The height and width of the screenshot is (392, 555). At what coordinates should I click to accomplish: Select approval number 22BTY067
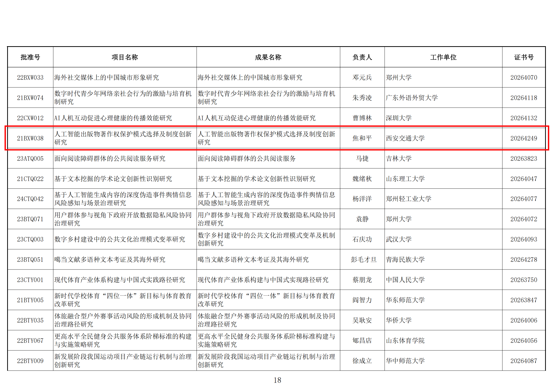coord(30,341)
